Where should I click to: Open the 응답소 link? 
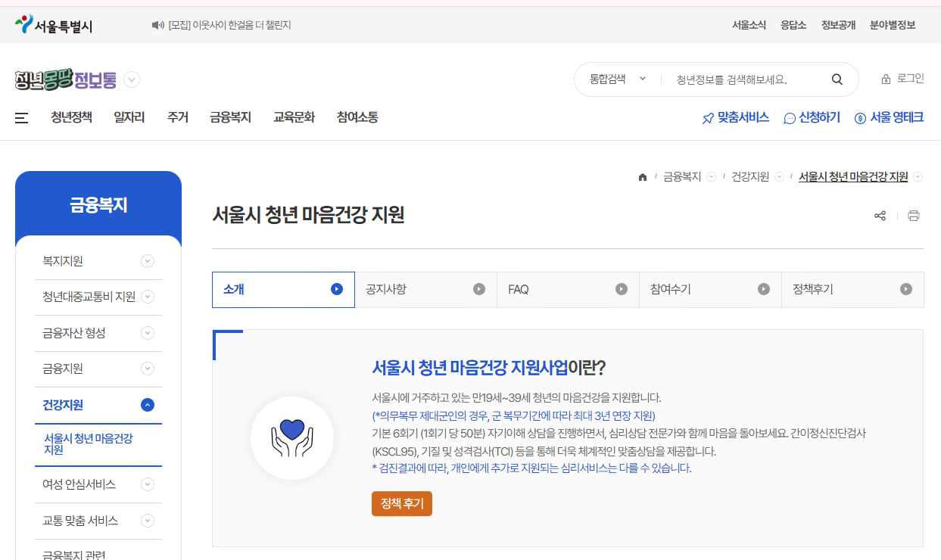(794, 25)
